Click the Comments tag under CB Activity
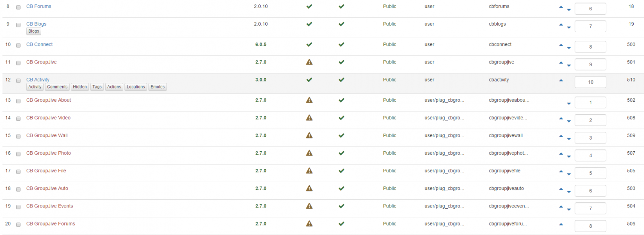The width and height of the screenshot is (644, 235). 57,87
